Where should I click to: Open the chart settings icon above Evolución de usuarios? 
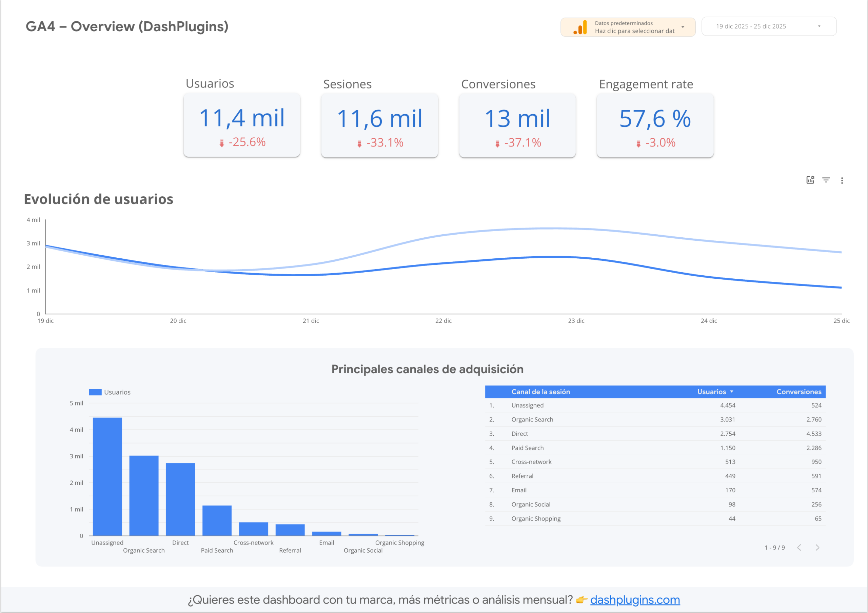click(810, 180)
